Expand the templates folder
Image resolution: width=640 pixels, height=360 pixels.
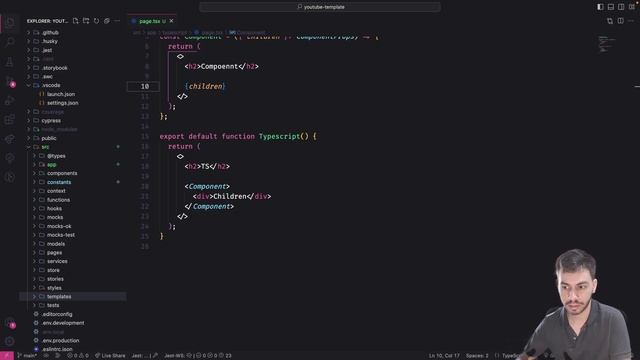coord(73,296)
